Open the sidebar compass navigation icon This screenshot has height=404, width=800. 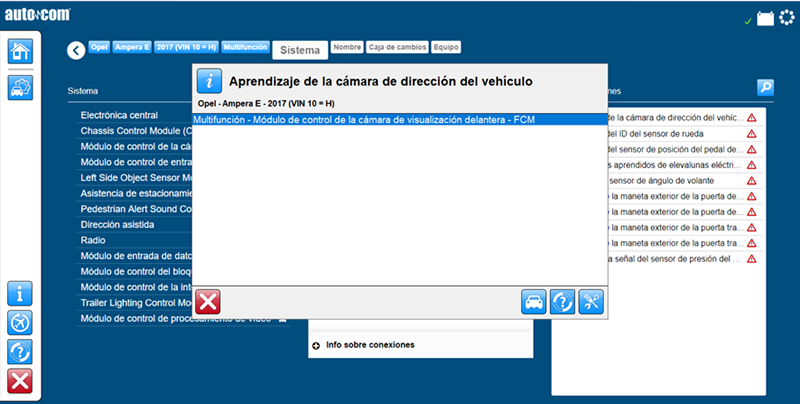20,323
